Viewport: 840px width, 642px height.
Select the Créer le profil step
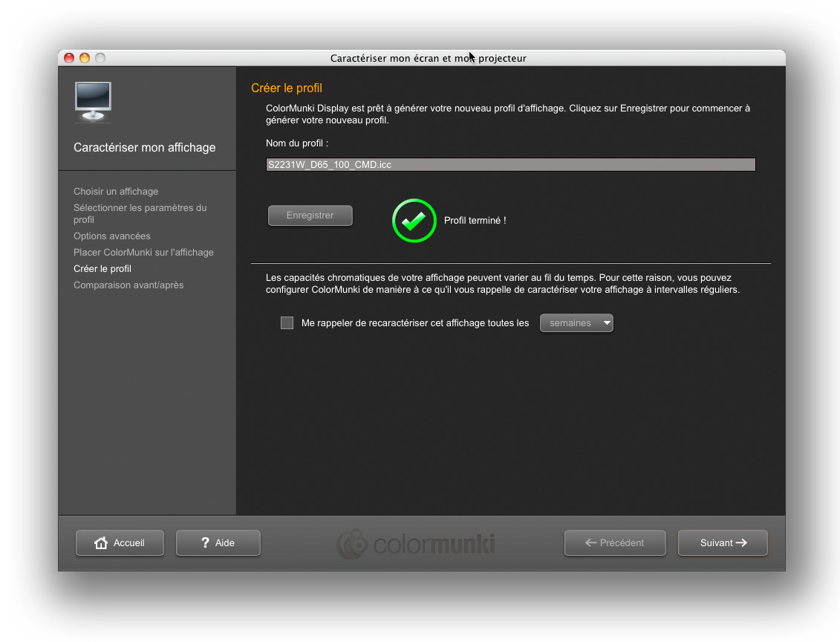pos(102,268)
